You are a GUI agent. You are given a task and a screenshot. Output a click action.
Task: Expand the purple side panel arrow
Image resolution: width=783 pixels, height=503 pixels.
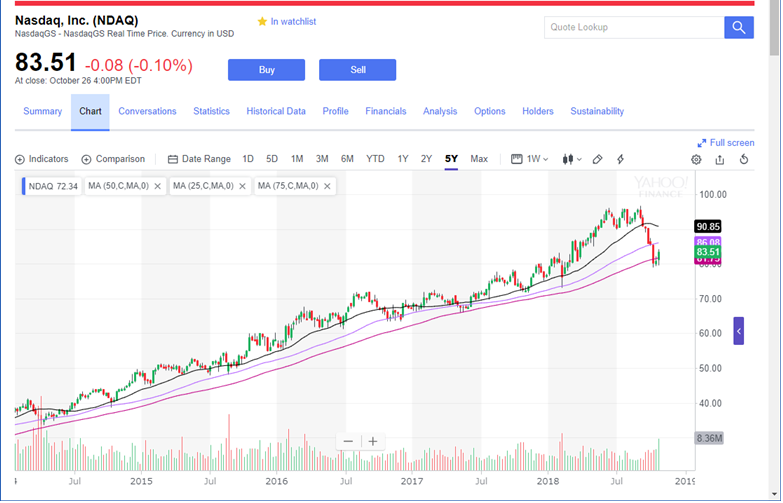pos(739,331)
